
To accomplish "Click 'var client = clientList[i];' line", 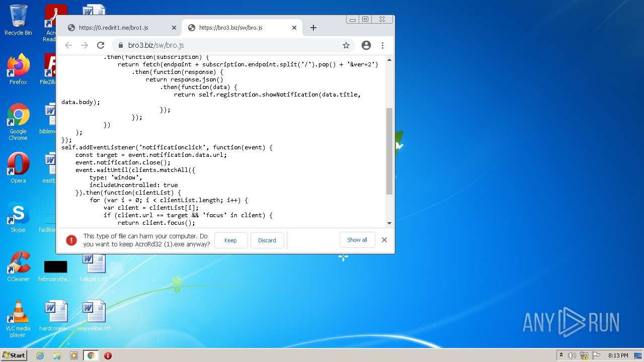I will pos(151,208).
